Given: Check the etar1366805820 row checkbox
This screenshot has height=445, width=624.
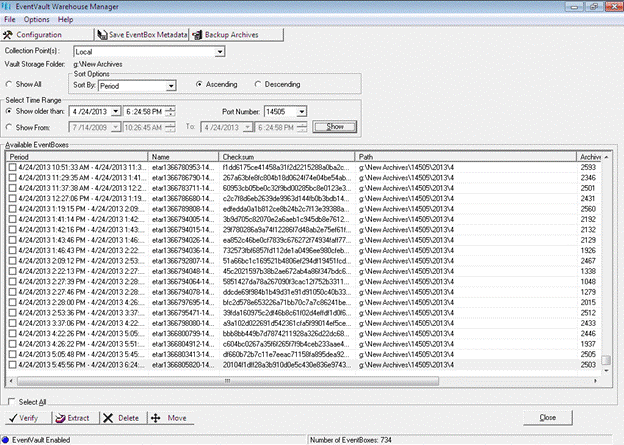Looking at the screenshot, I should tap(12, 365).
